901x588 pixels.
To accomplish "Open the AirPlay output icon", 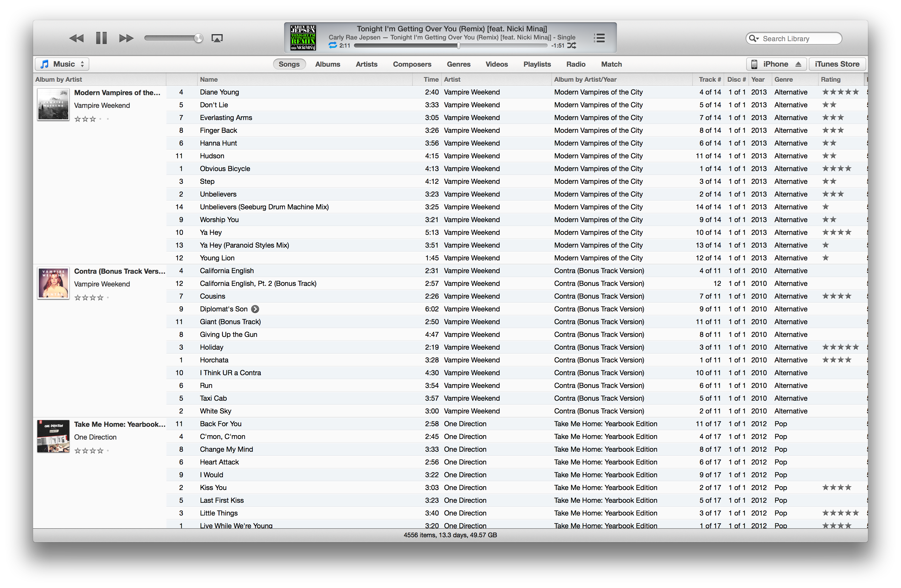I will pos(217,38).
